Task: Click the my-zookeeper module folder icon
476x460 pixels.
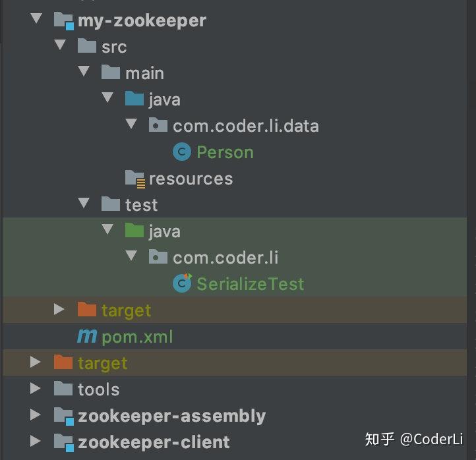Action: click(x=63, y=20)
